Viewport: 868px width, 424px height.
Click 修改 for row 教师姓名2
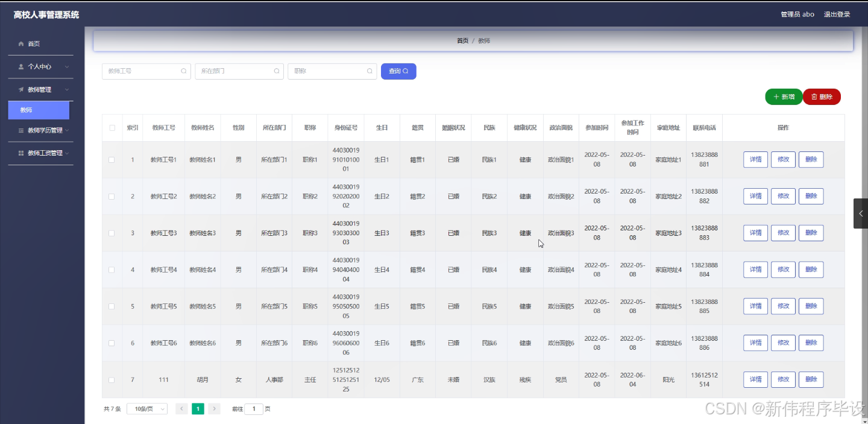click(783, 197)
